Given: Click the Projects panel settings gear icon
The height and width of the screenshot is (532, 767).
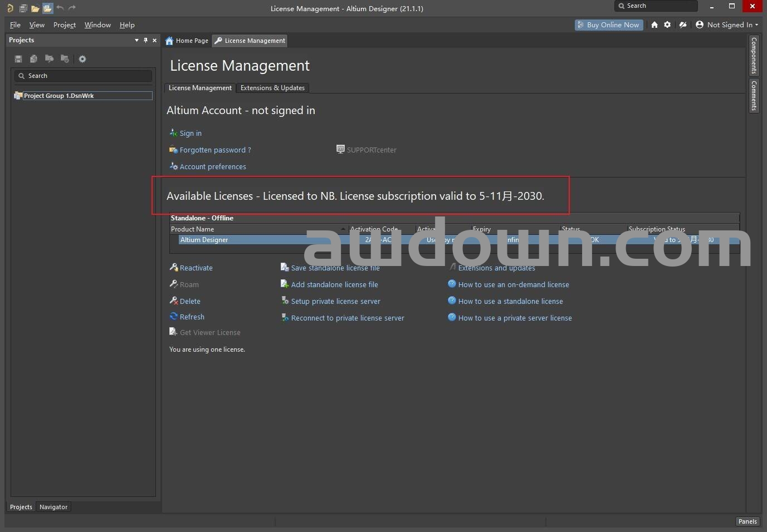Looking at the screenshot, I should 82,59.
